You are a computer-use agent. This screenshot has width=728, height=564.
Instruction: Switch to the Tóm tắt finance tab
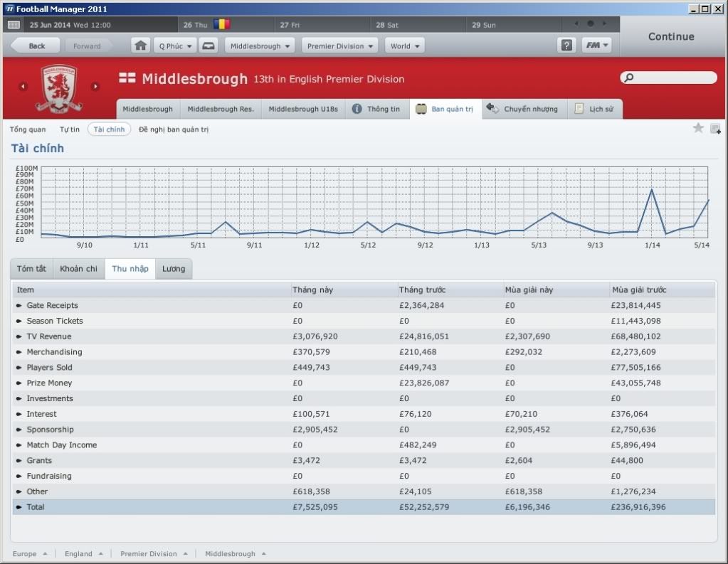pyautogui.click(x=31, y=269)
